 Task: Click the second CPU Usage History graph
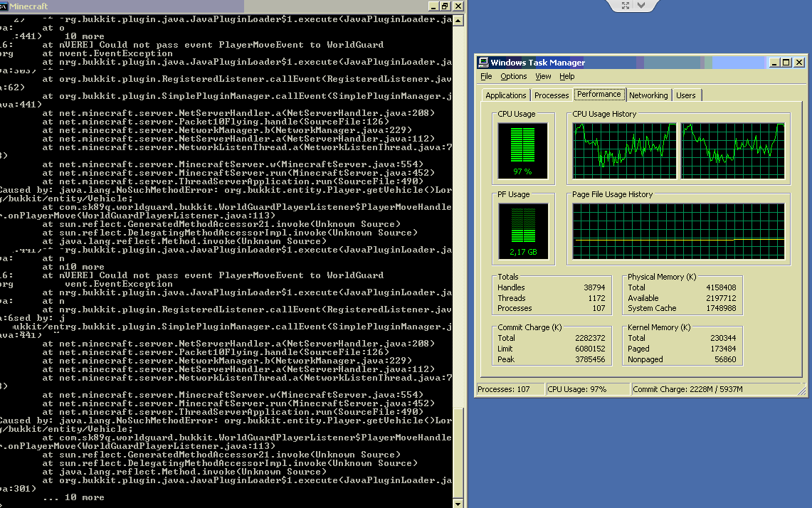point(732,151)
